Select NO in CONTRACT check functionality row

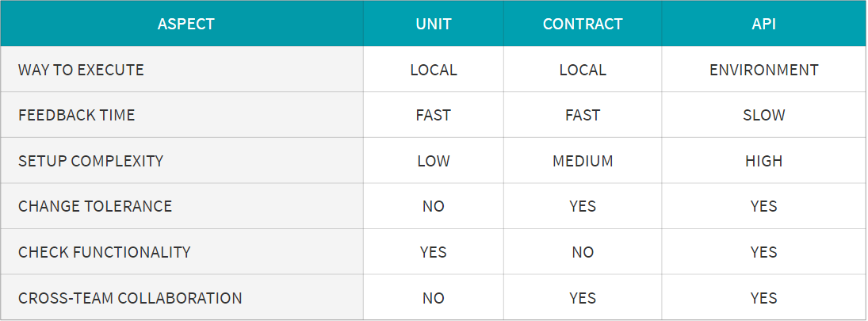pos(583,252)
